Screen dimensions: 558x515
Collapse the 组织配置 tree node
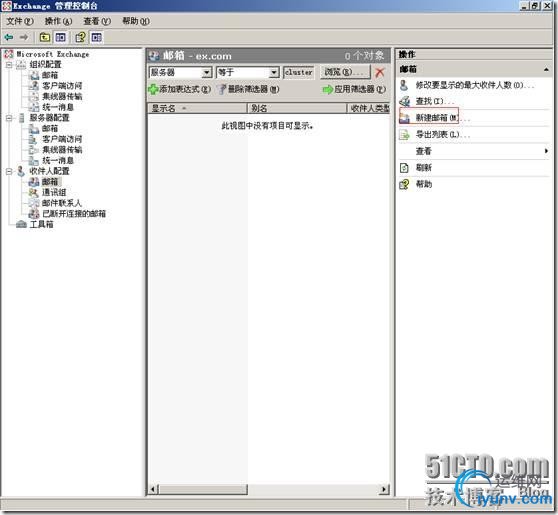tap(9, 65)
